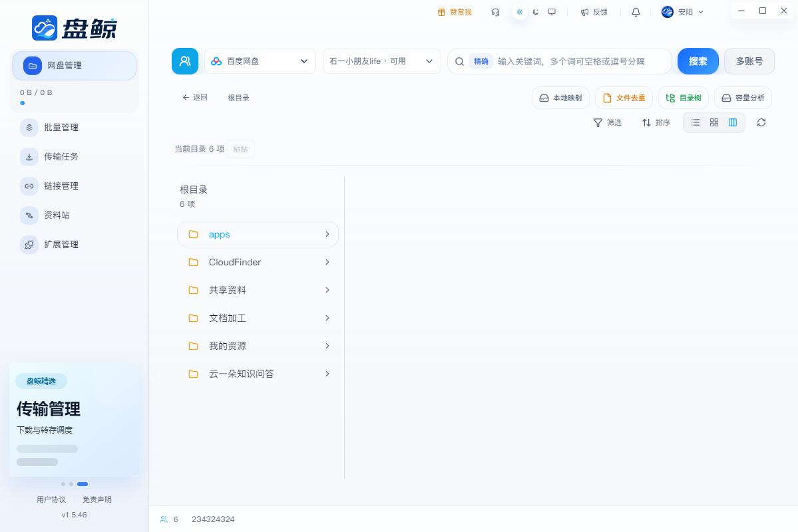Open the 免责声明 link
The width and height of the screenshot is (798, 532).
click(97, 499)
